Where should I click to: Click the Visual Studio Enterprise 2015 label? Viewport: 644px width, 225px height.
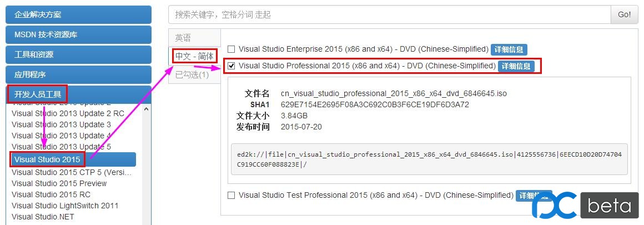point(364,49)
